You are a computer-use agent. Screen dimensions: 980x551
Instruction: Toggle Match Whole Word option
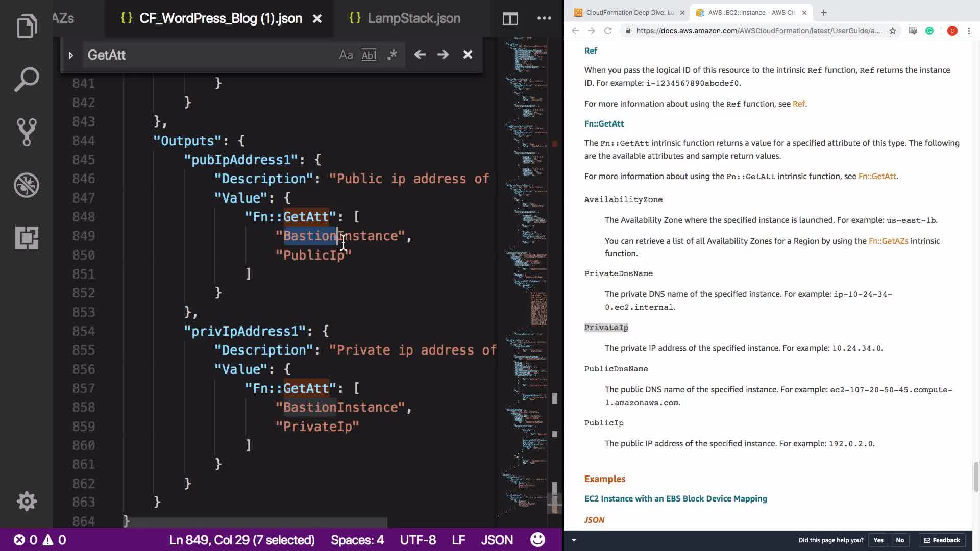coord(369,55)
